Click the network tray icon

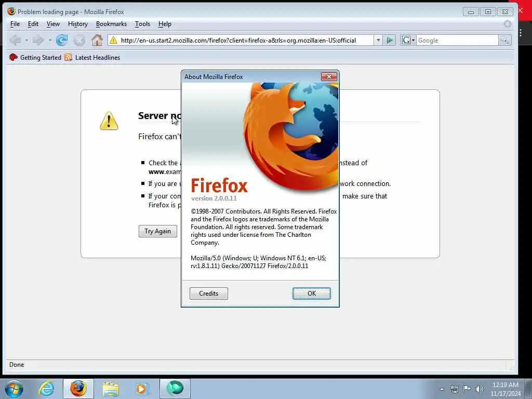[454, 389]
